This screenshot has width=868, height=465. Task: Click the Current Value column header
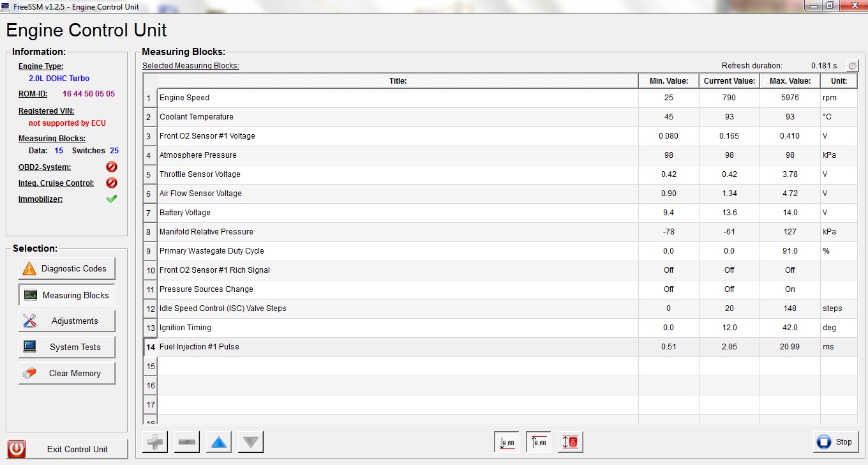click(x=729, y=81)
